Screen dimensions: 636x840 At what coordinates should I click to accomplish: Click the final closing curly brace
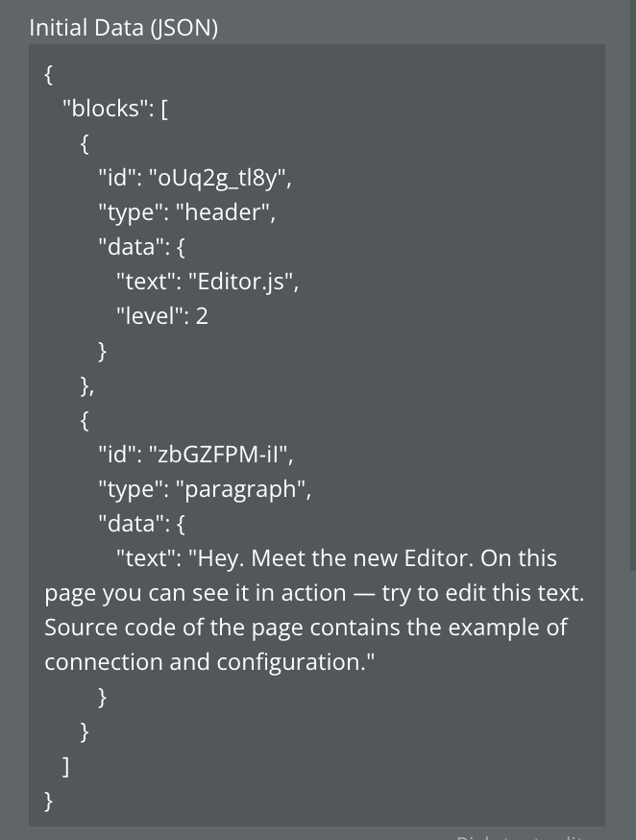coord(48,801)
